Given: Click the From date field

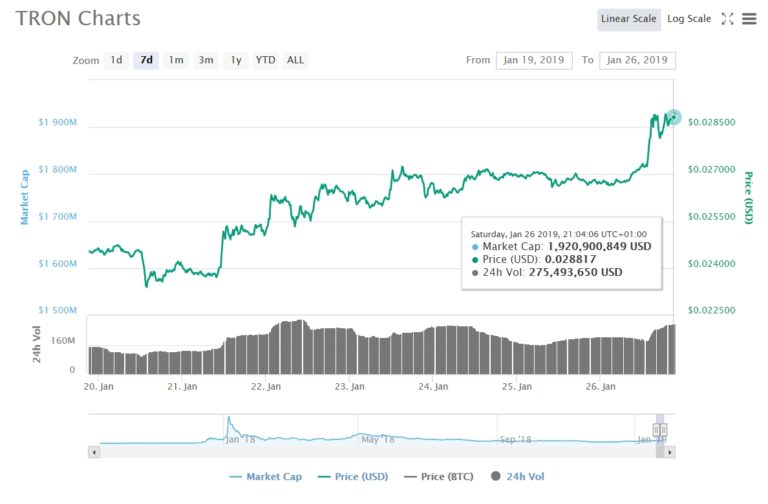Looking at the screenshot, I should [x=534, y=60].
